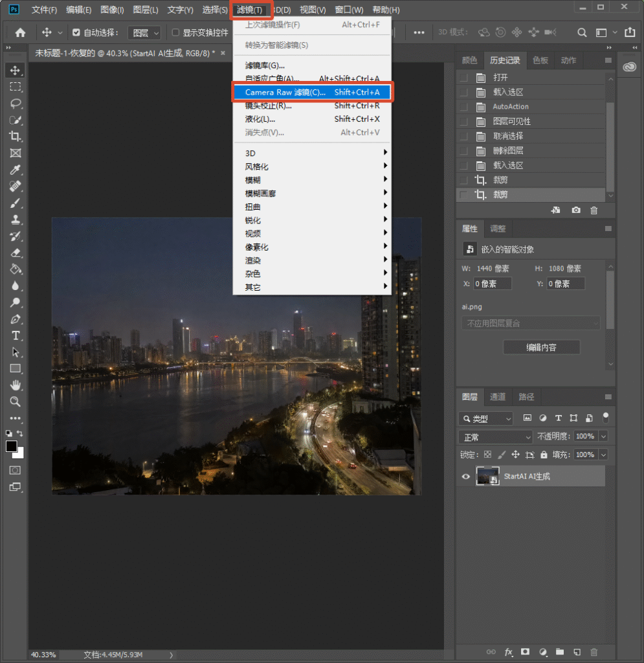Set history brush source for 打开 state

click(464, 78)
